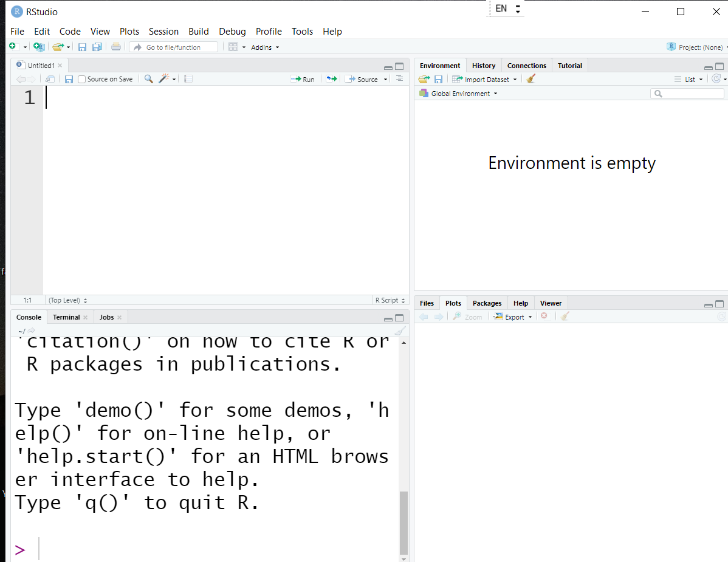Open the Debug menu
Screen dimensions: 728x562
point(232,31)
